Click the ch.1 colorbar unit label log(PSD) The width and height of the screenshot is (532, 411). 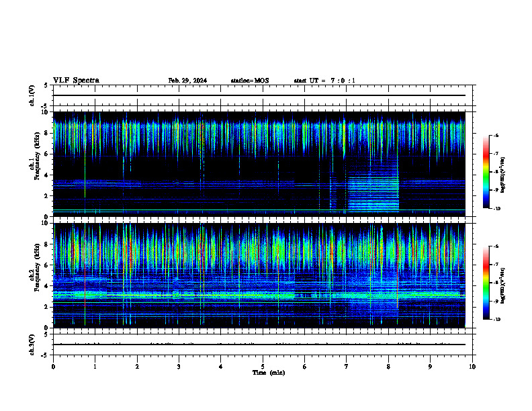tap(503, 175)
